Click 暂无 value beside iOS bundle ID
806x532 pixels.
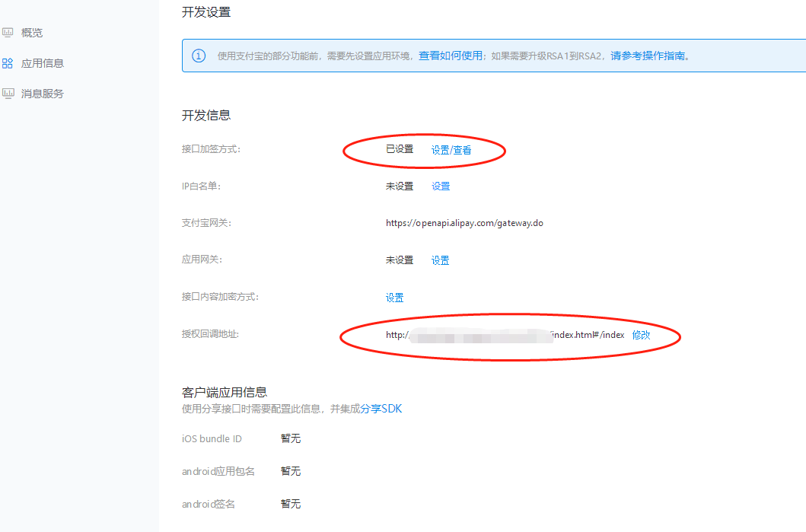pos(291,438)
